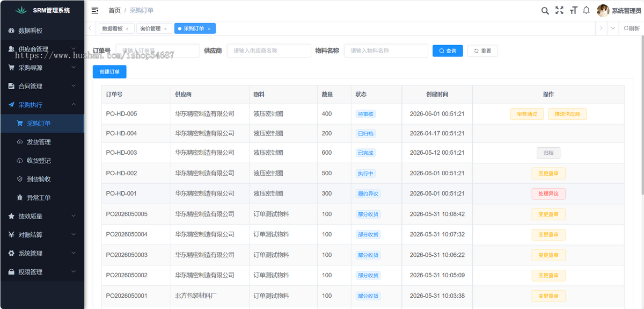Screen dimensions: 644x309
Task: Click the administrator avatar image
Action: coord(603,10)
